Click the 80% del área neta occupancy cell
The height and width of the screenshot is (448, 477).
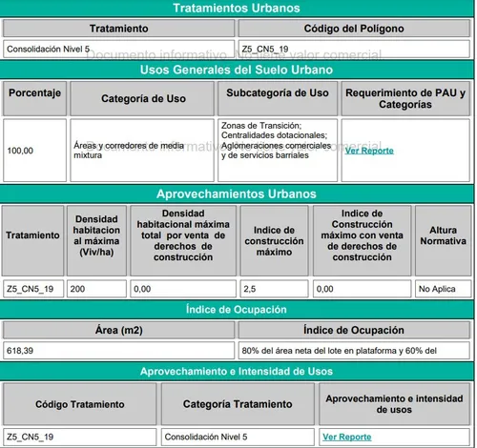tap(354, 351)
